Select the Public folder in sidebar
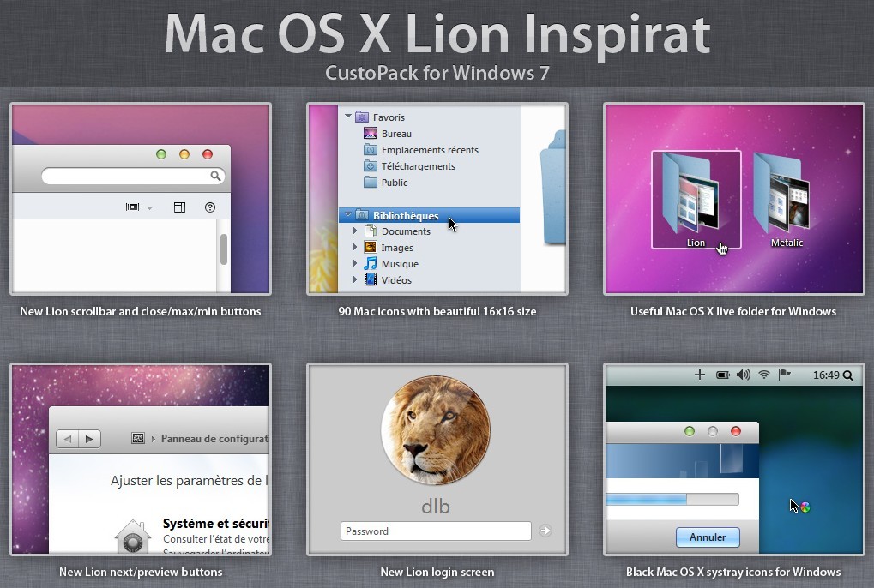874x588 pixels. [x=394, y=182]
